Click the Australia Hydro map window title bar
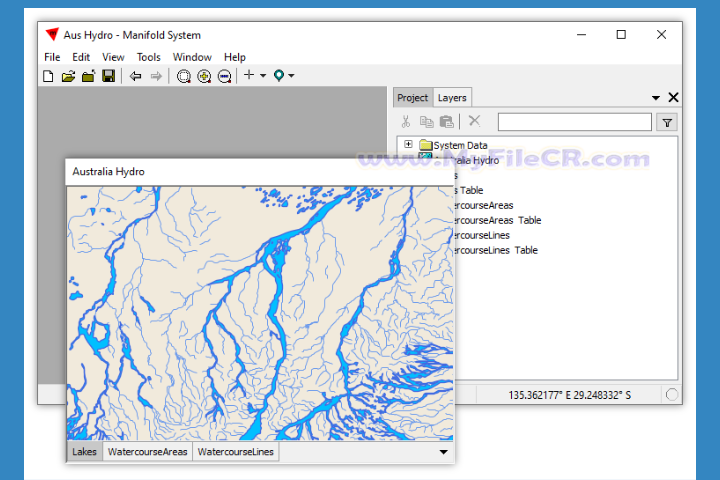The width and height of the screenshot is (720, 480). (260, 172)
